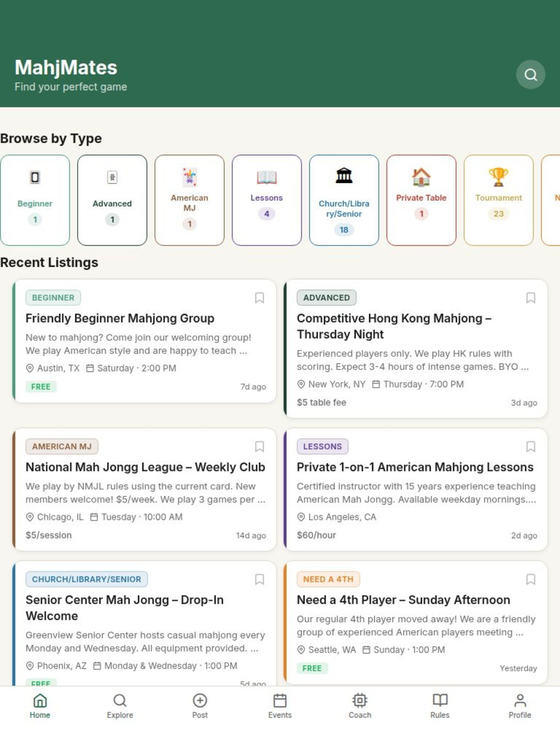Screen dimensions: 560x747
Task: Bookmark Competitive Hong Kong Mahjong listing
Action: click(530, 298)
